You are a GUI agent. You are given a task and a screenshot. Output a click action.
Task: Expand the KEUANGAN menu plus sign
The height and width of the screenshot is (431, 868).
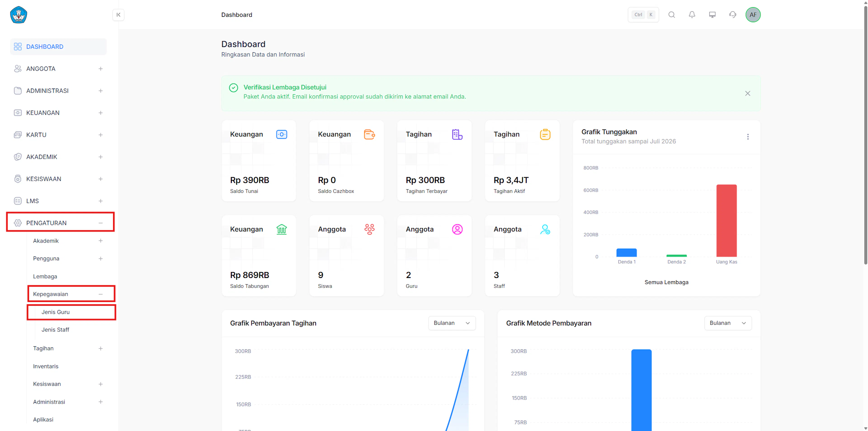tap(100, 113)
